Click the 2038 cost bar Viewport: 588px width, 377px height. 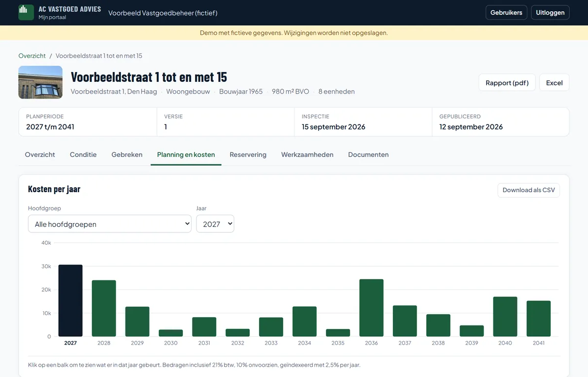pyautogui.click(x=438, y=326)
